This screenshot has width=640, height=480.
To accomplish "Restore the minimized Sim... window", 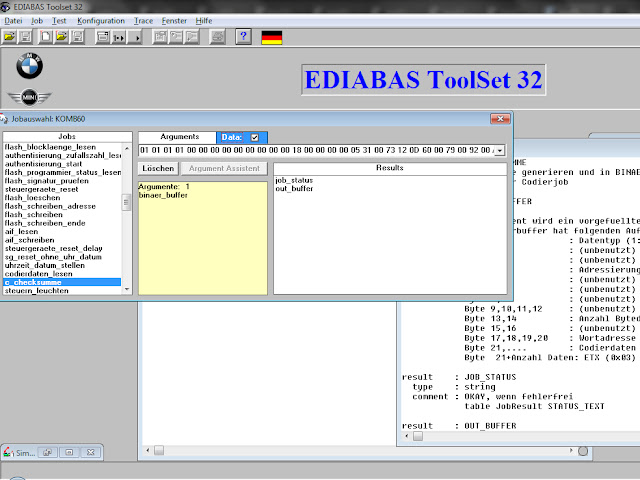I will 48,452.
